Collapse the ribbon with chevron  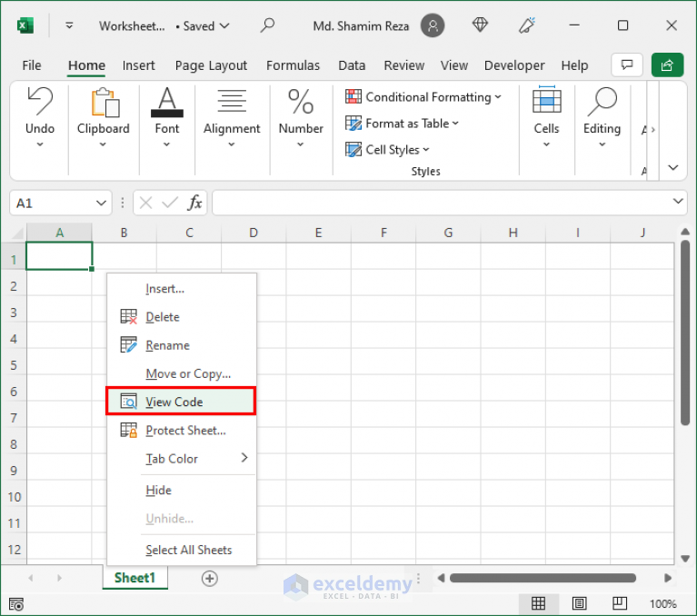673,167
